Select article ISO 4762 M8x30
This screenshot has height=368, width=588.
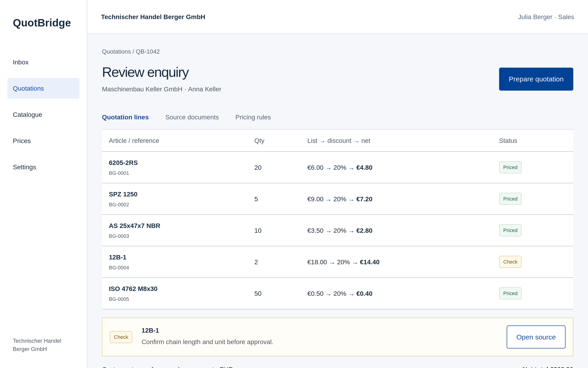[x=133, y=289]
